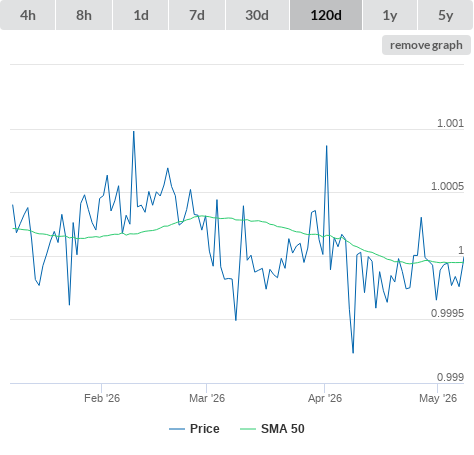Click the May '26 axis label
The height and width of the screenshot is (455, 474).
(438, 398)
